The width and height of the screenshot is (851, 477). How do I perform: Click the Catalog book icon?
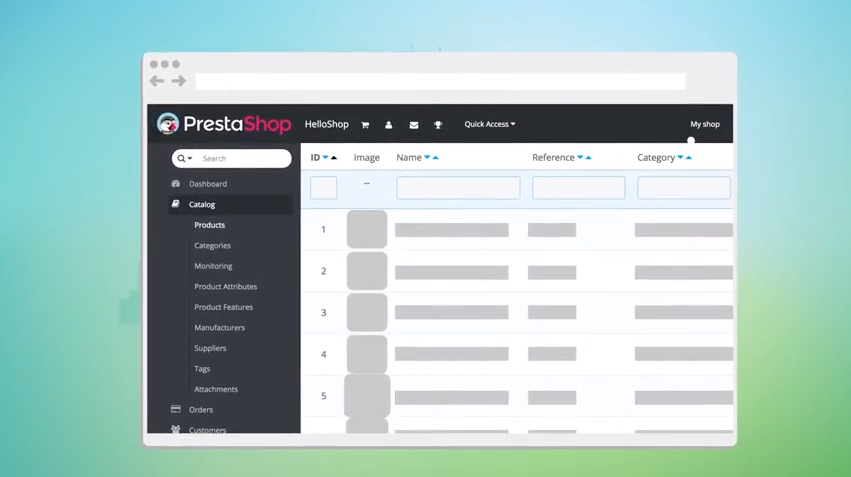pos(175,203)
